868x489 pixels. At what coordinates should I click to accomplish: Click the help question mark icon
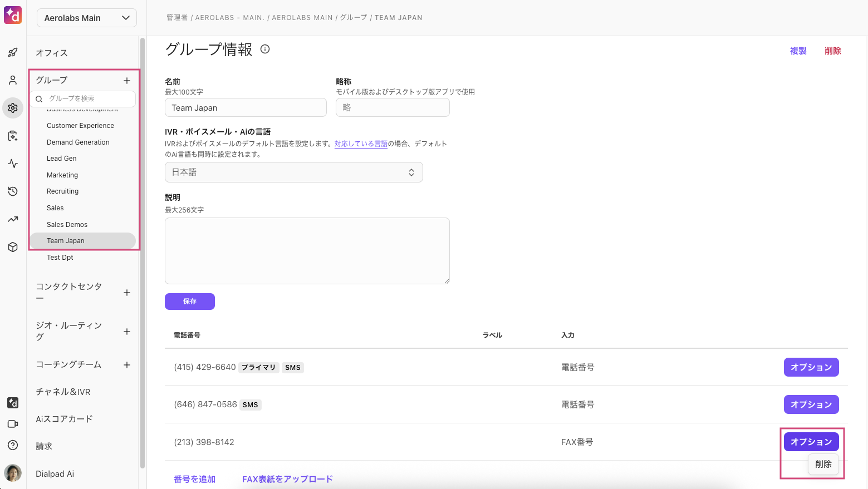pos(13,445)
